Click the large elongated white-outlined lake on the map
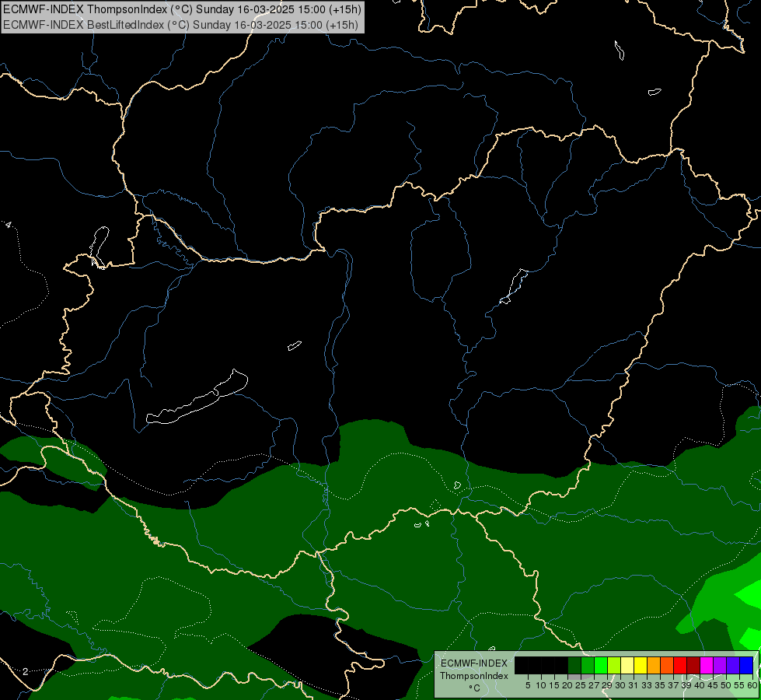761x700 pixels. point(197,397)
